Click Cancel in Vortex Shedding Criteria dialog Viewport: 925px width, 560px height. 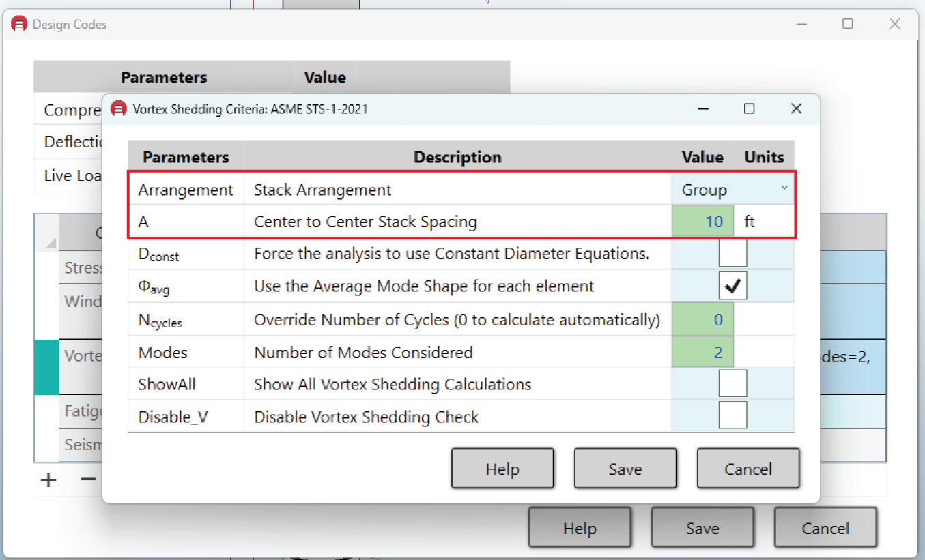[748, 469]
